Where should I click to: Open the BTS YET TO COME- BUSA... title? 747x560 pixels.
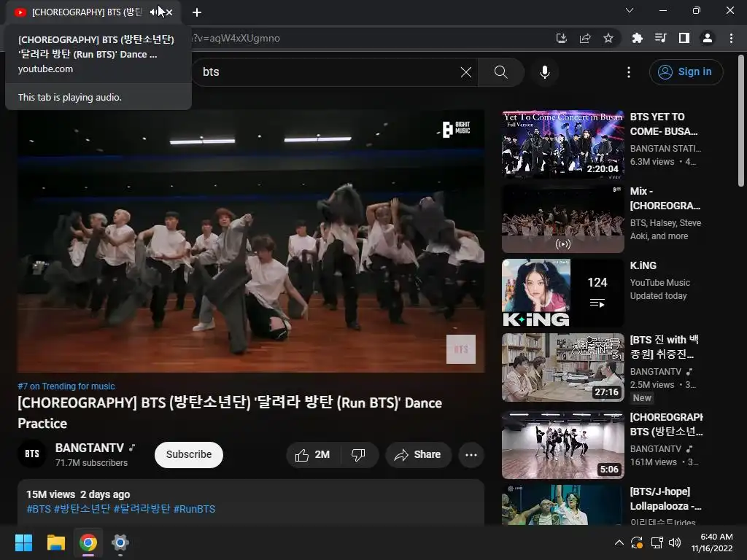coord(664,124)
